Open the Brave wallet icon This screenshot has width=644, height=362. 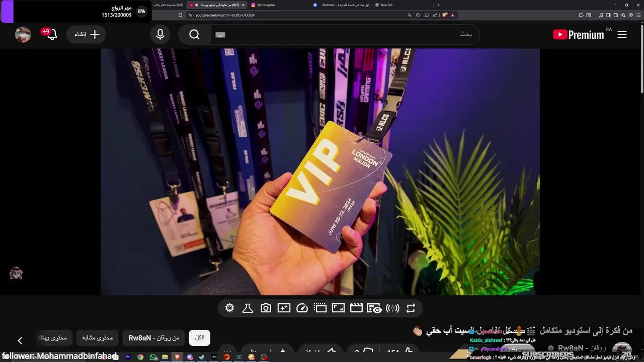tap(616, 15)
